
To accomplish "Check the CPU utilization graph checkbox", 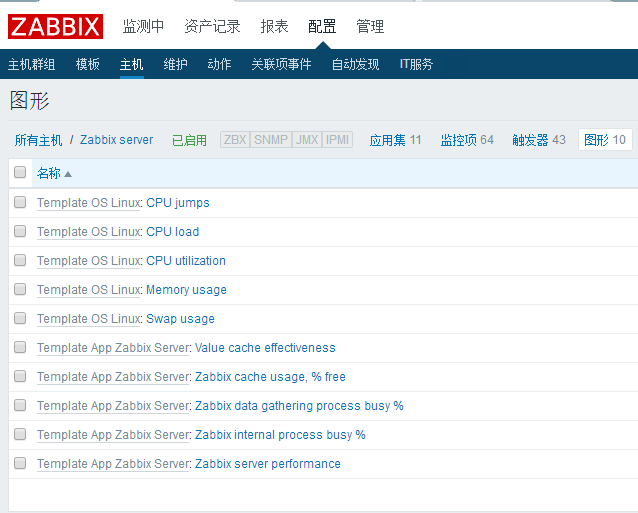I will (x=20, y=260).
